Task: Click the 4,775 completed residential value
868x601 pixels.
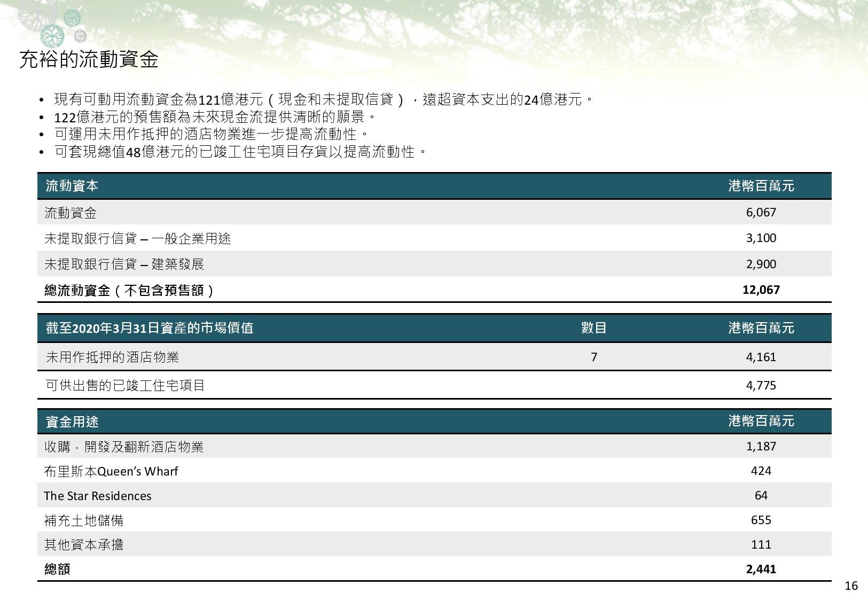Action: click(761, 385)
